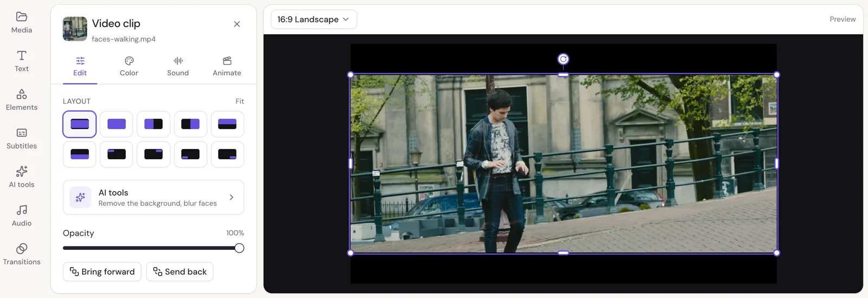
Task: Switch to the Color tab
Action: point(129,67)
